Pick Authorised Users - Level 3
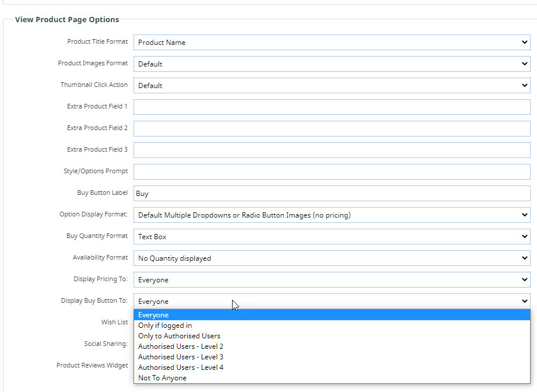The height and width of the screenshot is (392, 537). pos(332,356)
